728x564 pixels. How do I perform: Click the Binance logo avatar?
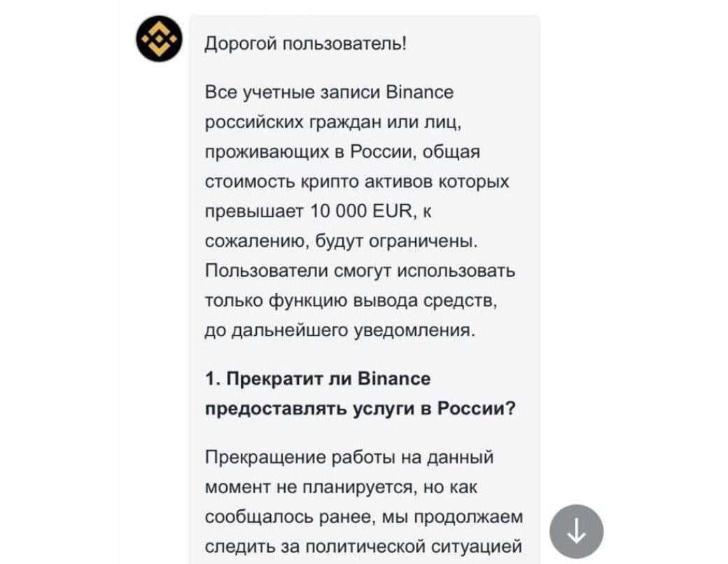click(159, 39)
